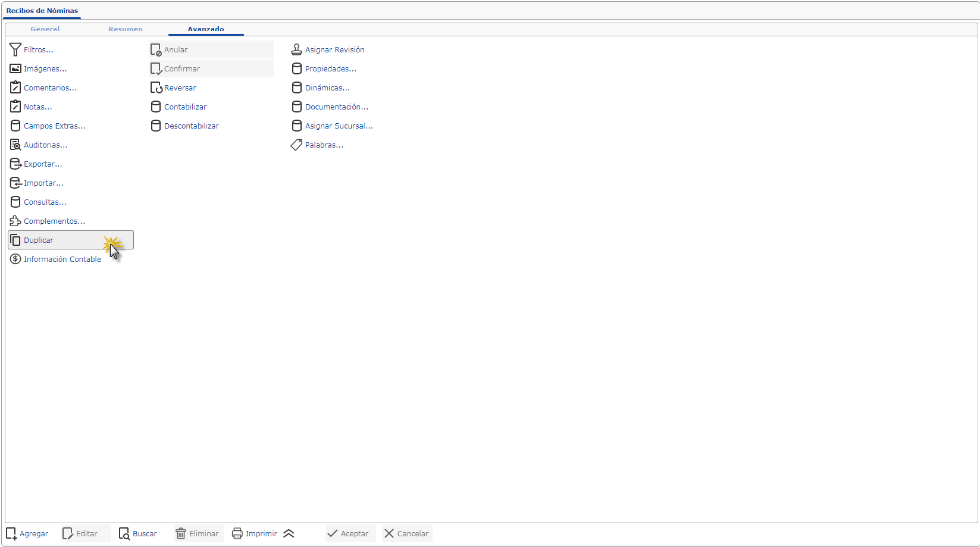Click Agregar in bottom toolbar
Viewport: 980px width, 547px height.
tap(27, 534)
